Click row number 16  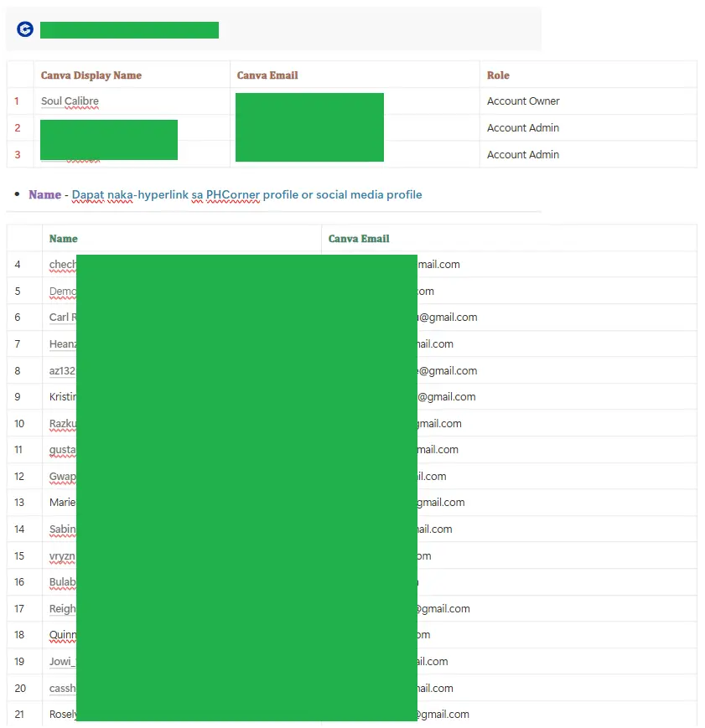19,582
